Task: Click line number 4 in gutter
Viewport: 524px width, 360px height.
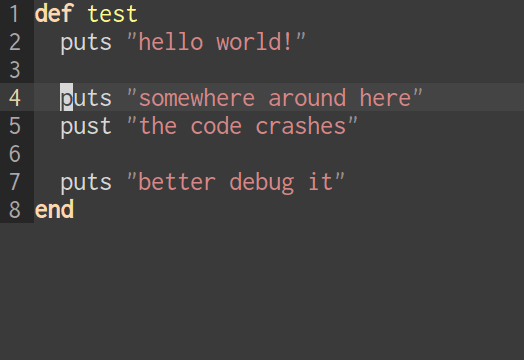Action: (x=15, y=98)
